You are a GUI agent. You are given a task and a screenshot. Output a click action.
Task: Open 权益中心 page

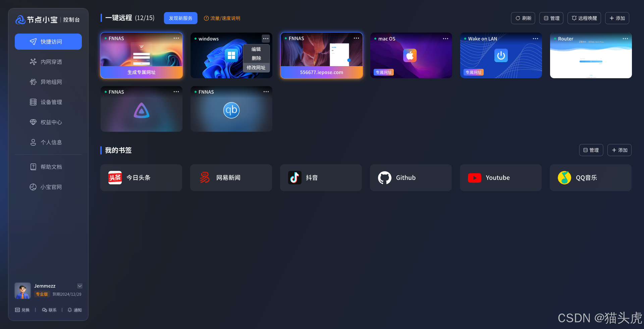(x=48, y=122)
